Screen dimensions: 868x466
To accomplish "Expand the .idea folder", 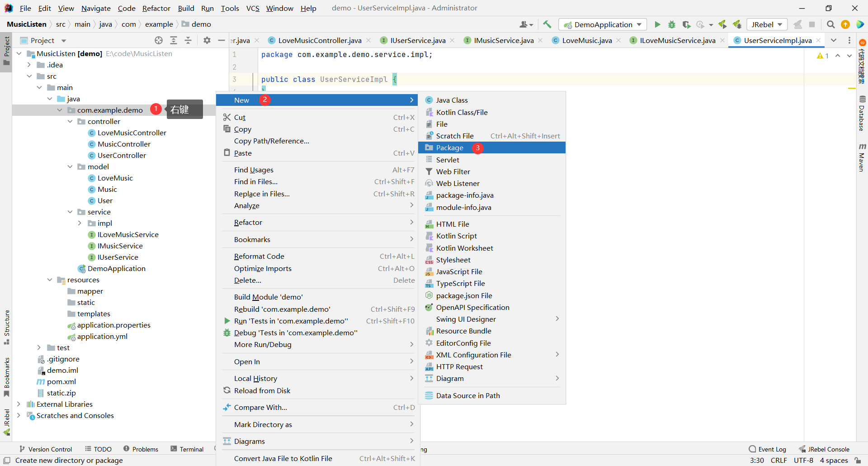I will pos(29,65).
